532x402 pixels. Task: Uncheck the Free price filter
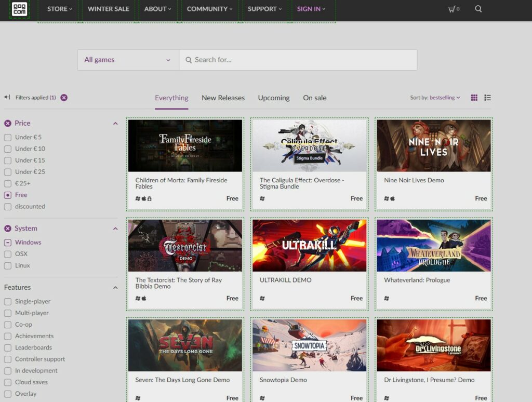[8, 195]
